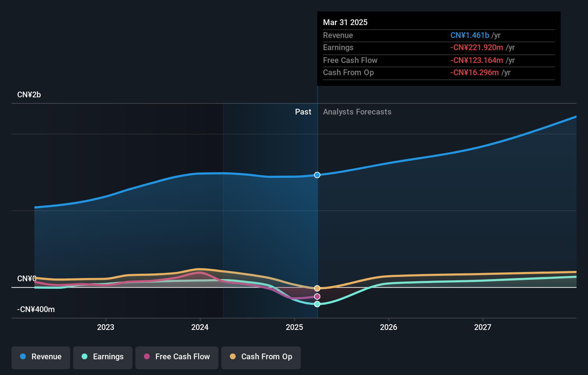Click the Revenue row label in tooltip
588x375 pixels.
click(338, 35)
